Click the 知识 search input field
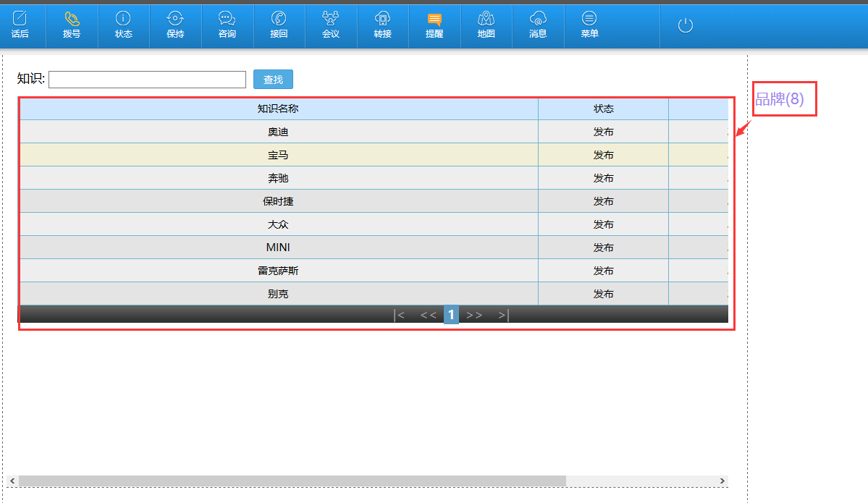 coord(148,80)
